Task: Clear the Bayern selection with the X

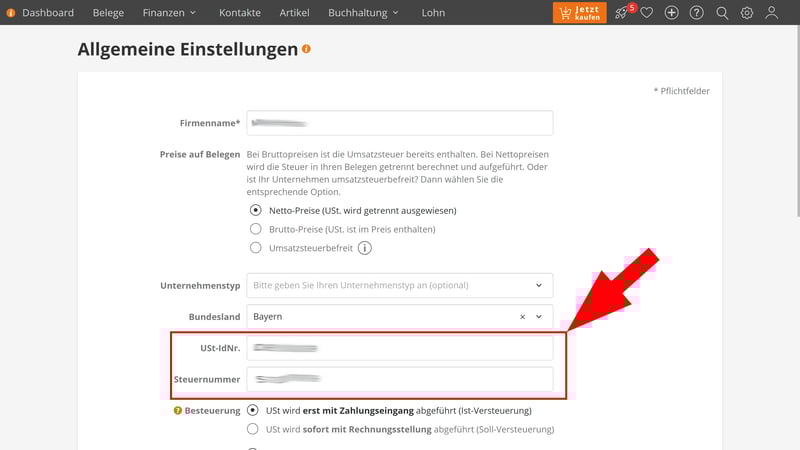Action: 522,316
